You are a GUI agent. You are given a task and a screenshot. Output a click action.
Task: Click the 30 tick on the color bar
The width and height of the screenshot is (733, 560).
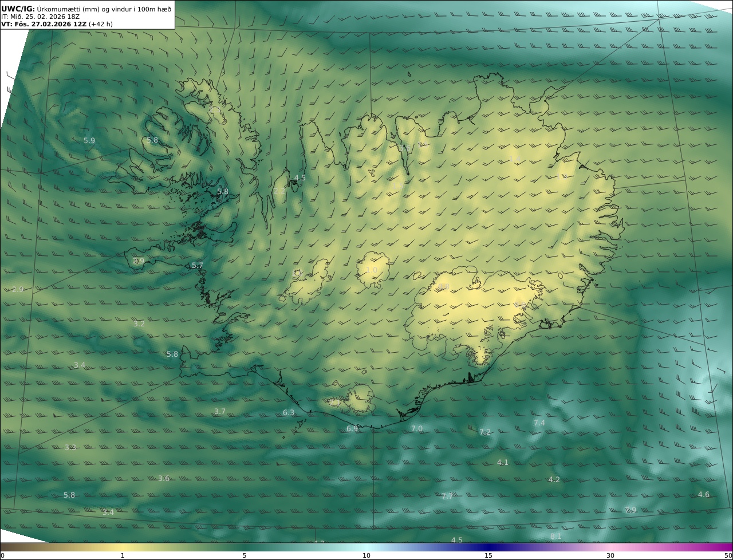(610, 555)
